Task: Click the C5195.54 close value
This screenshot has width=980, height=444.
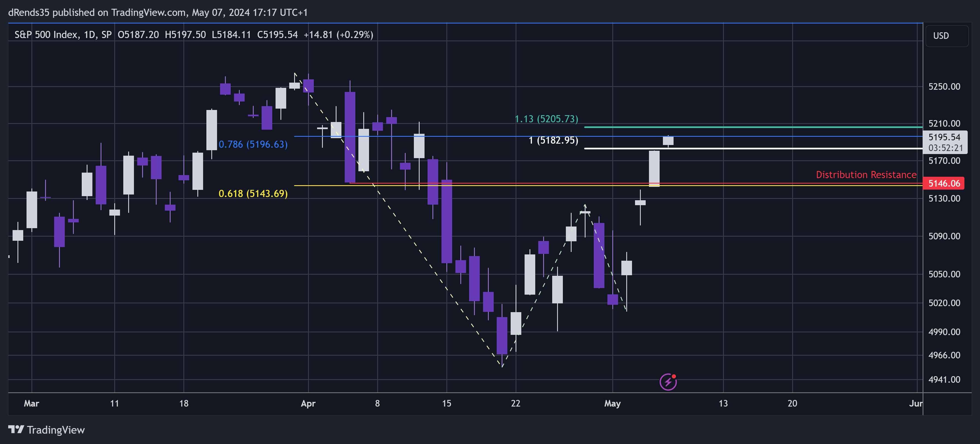Action: [277, 35]
